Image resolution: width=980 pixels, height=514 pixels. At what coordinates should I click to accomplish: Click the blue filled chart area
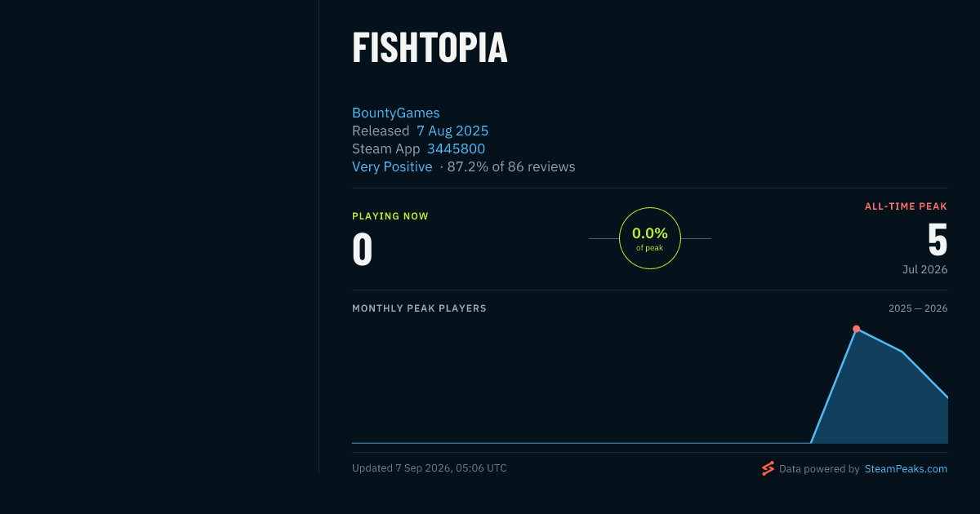(x=886, y=400)
